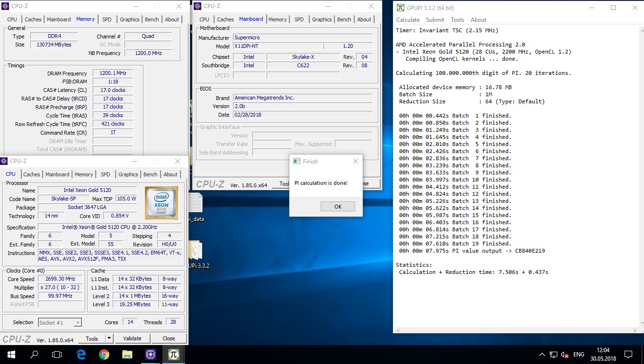The image size is (644, 364).
Task: Switch to Caches tab in CPU window
Action: tap(32, 174)
